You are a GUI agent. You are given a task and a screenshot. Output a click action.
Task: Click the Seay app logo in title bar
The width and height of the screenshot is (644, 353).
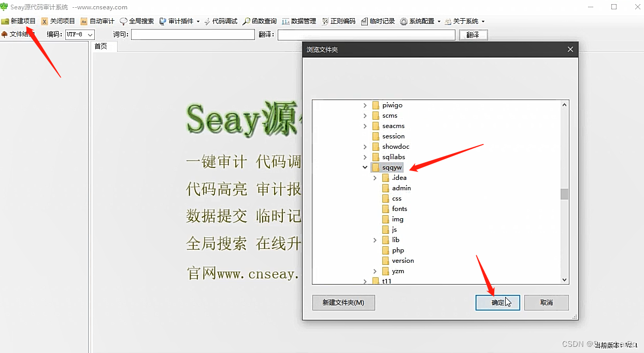click(x=4, y=7)
